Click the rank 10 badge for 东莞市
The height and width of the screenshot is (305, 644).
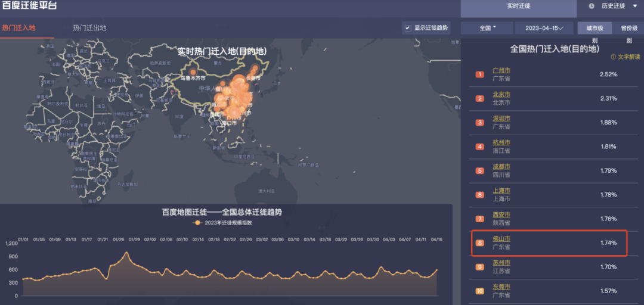click(x=480, y=291)
